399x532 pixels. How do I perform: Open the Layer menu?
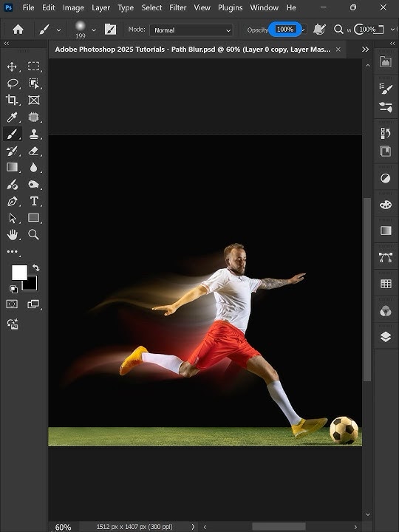point(100,7)
